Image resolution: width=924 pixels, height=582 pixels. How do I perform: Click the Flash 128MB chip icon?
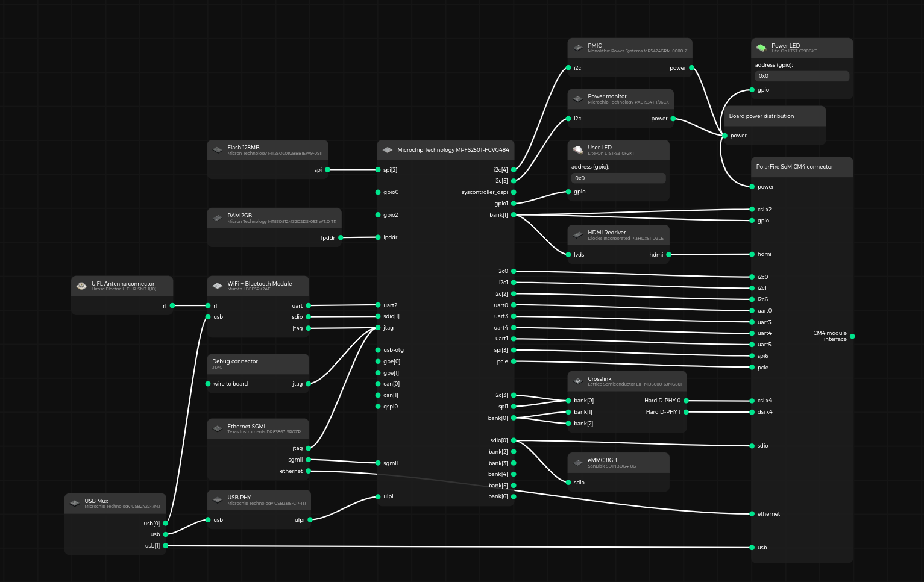218,149
